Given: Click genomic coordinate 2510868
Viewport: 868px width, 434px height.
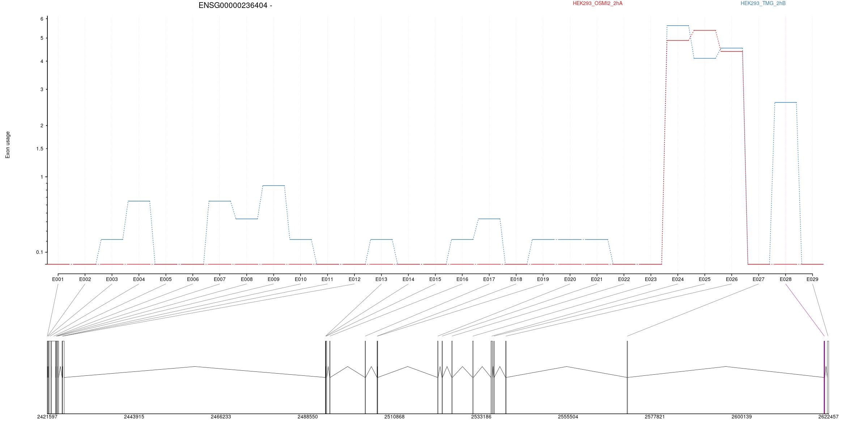Looking at the screenshot, I should [x=395, y=417].
